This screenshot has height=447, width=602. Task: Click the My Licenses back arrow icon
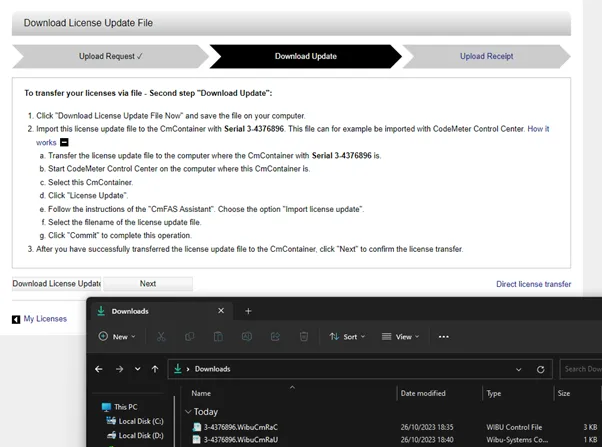[16, 320]
